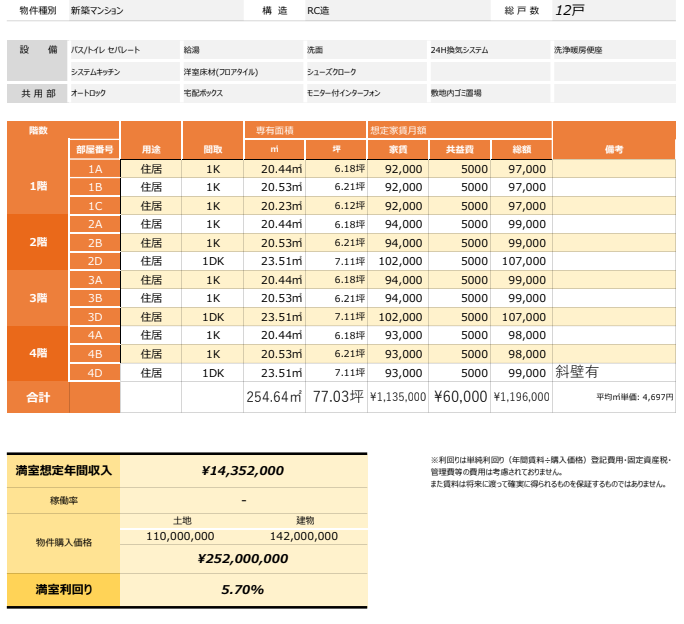
Task: Select room number cell 1A
Action: point(95,169)
